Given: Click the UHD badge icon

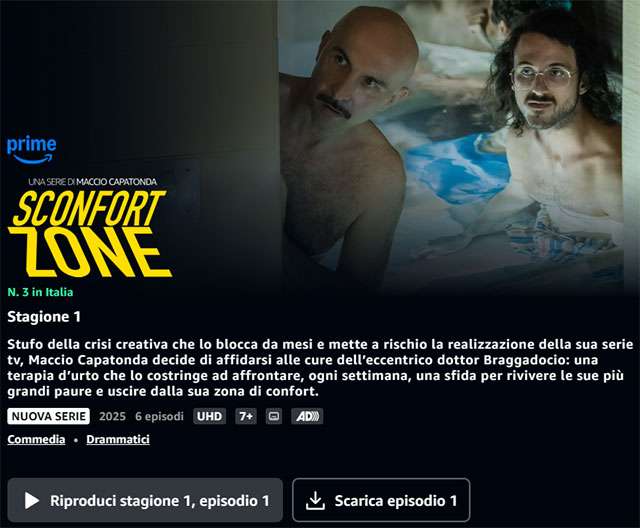Looking at the screenshot, I should 209,416.
